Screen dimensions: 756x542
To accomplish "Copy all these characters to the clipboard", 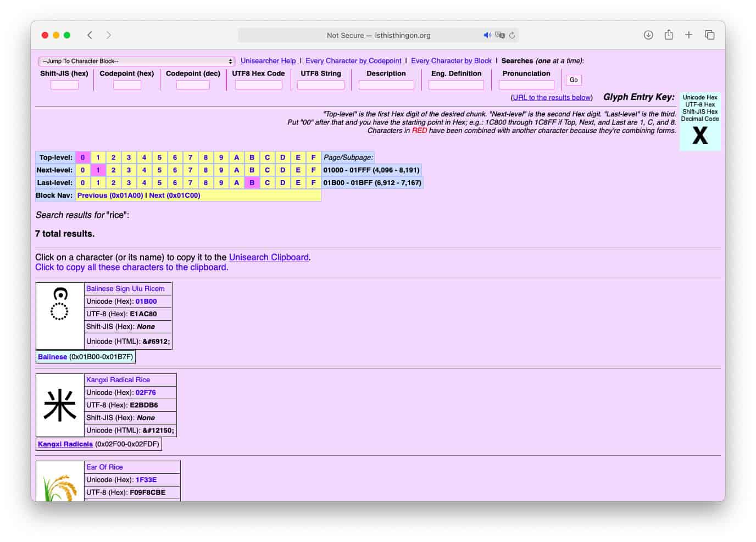I will 131,267.
